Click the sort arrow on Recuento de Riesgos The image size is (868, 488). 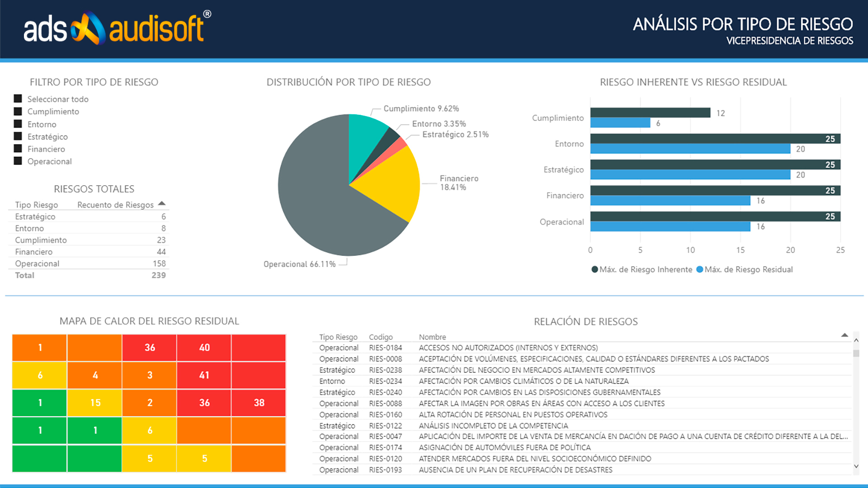[x=161, y=203]
